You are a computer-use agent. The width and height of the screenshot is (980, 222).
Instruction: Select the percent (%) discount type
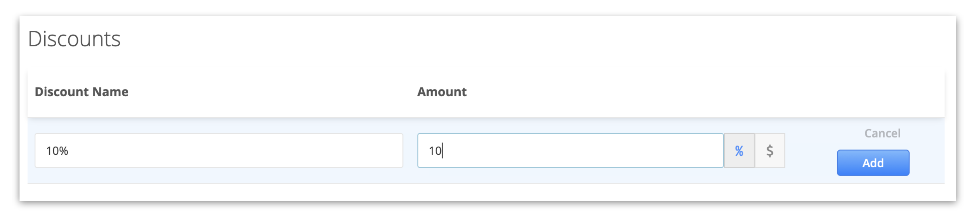point(739,150)
